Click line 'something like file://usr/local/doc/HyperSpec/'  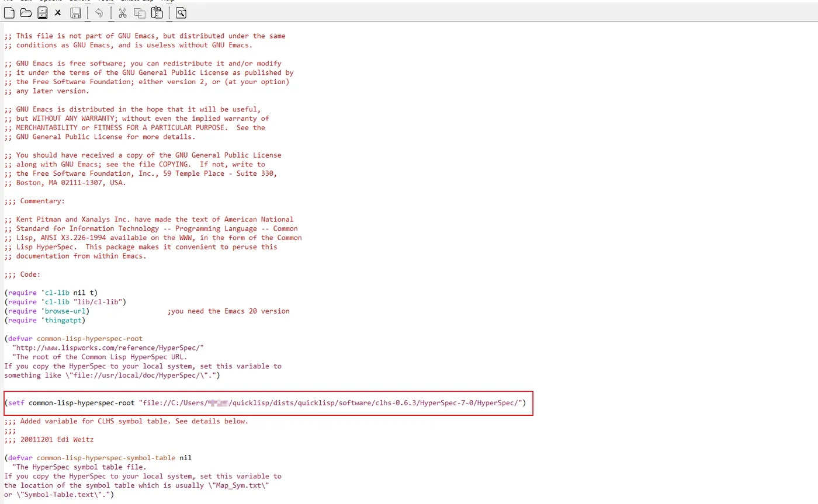tap(112, 375)
